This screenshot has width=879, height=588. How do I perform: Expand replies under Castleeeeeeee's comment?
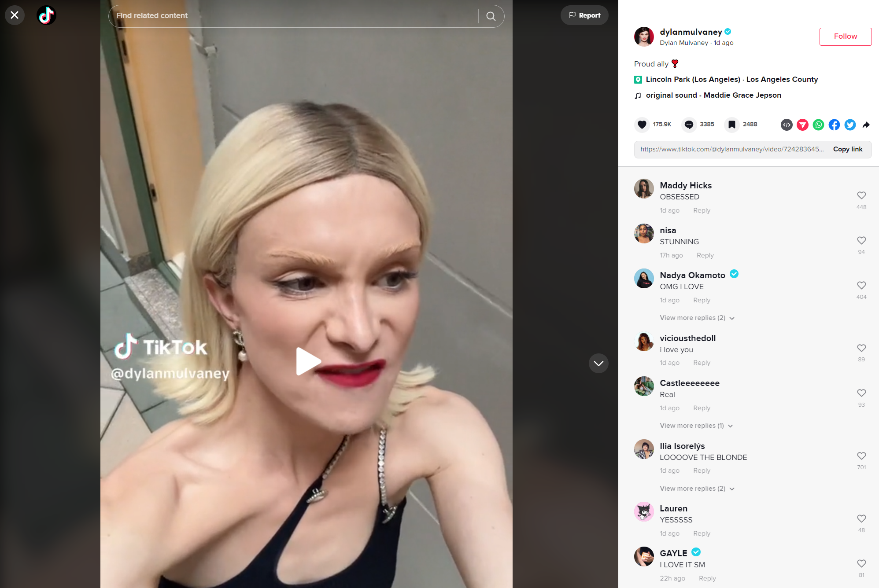[696, 426]
